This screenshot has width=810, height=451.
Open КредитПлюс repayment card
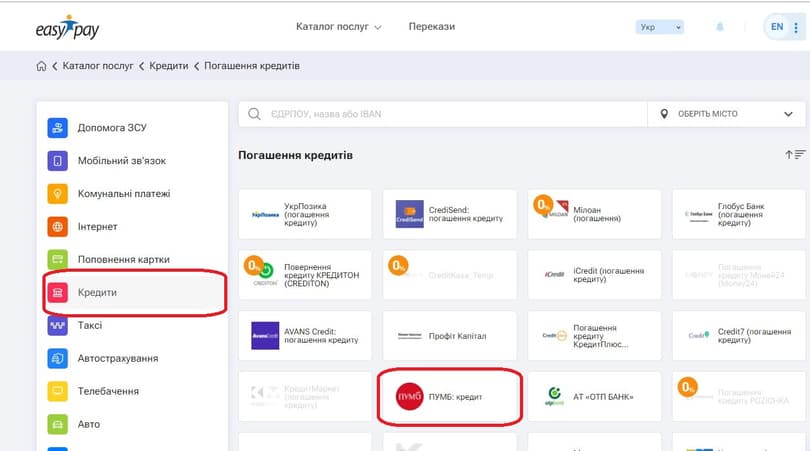pos(594,336)
